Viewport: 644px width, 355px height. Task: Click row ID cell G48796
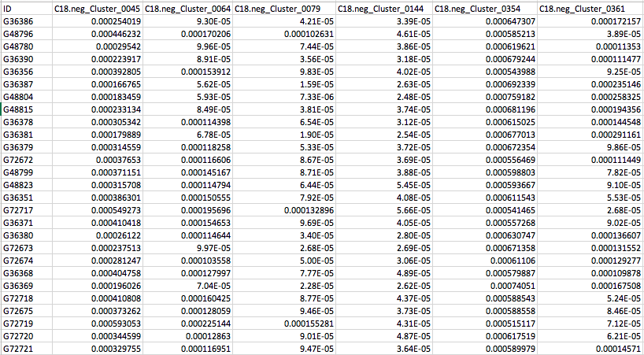coord(27,34)
